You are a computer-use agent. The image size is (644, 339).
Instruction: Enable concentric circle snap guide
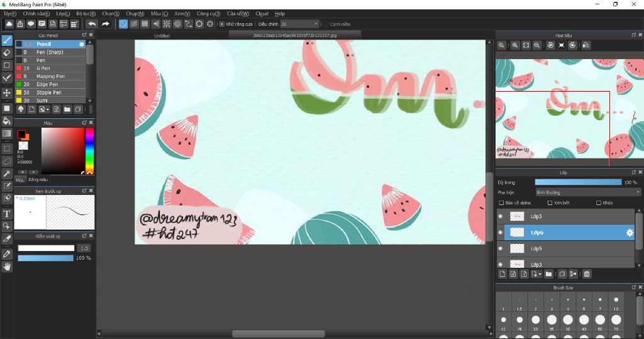(177, 24)
